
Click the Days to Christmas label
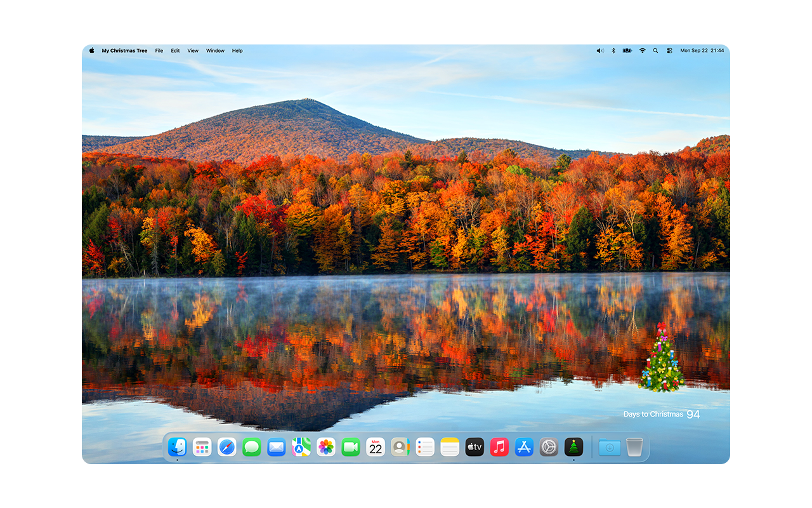653,414
